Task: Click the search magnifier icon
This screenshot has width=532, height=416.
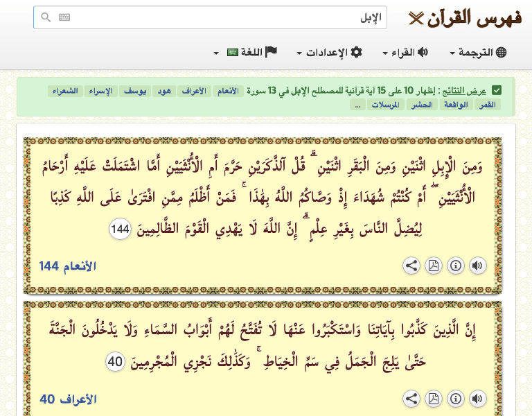Action: pos(46,17)
